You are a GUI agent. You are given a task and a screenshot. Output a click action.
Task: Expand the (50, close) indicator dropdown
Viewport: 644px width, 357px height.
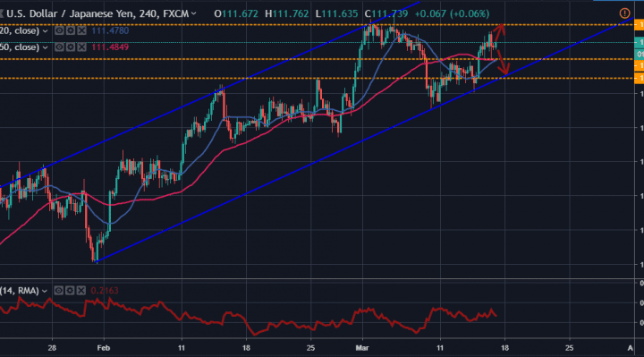(x=46, y=47)
